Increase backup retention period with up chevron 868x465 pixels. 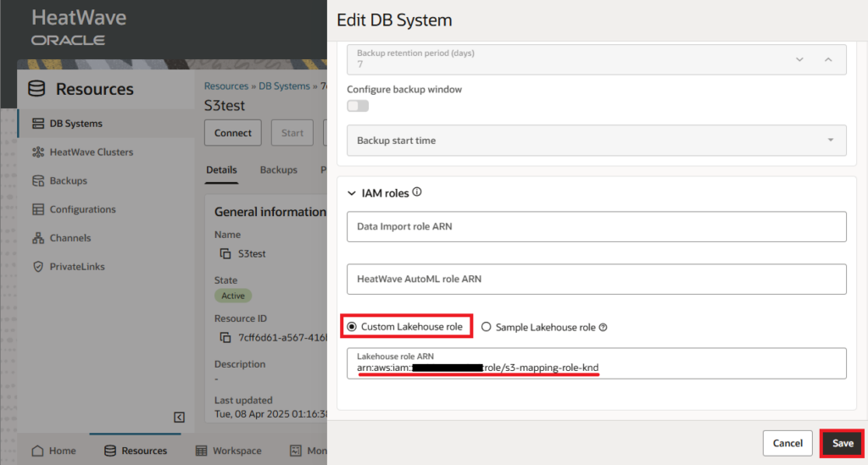coord(828,59)
